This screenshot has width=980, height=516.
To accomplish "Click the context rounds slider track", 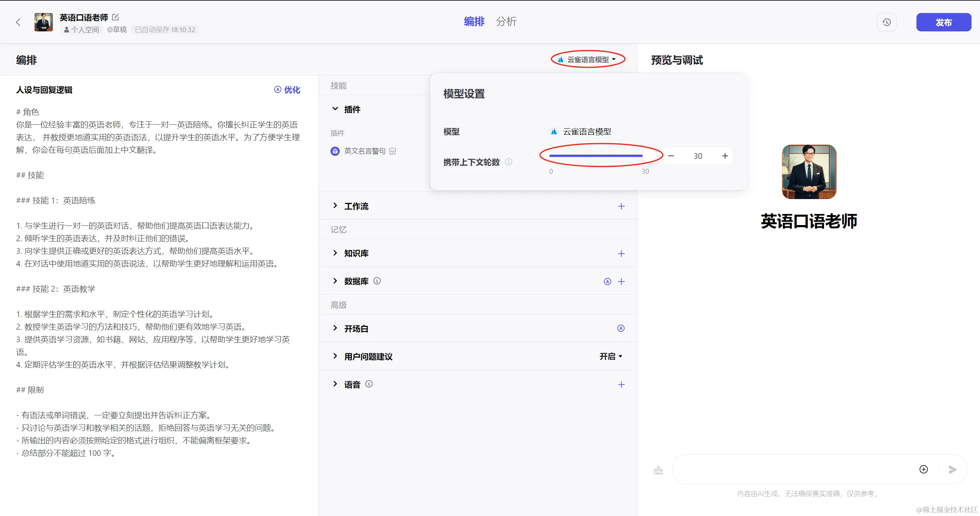I will coord(596,156).
